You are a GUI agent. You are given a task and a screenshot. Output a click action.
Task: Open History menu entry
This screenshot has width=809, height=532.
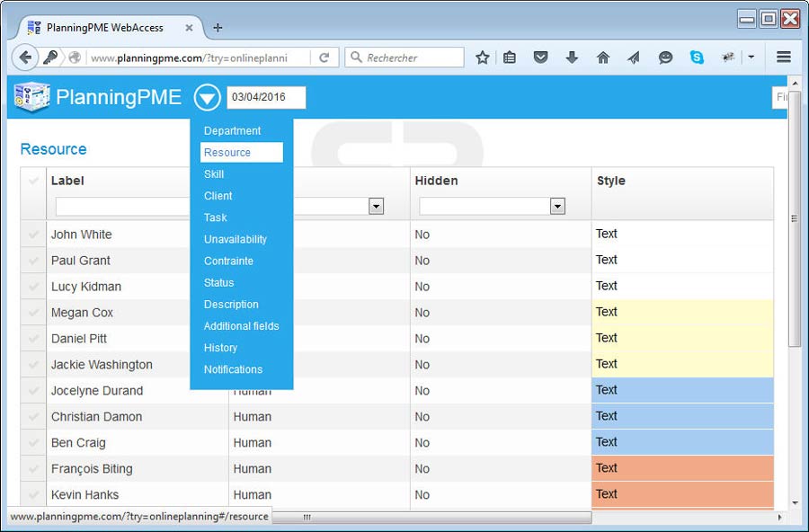(x=220, y=348)
